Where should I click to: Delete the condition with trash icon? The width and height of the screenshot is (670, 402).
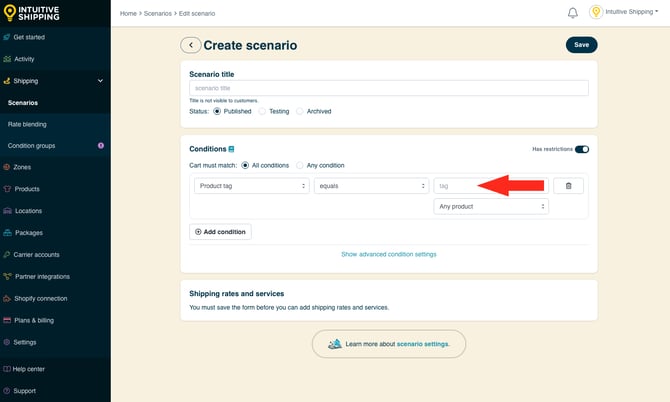pos(568,185)
